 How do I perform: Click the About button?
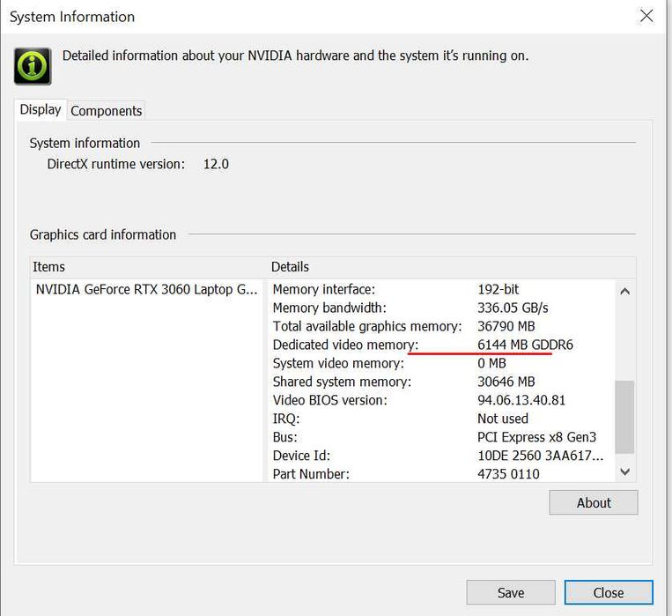point(593,502)
